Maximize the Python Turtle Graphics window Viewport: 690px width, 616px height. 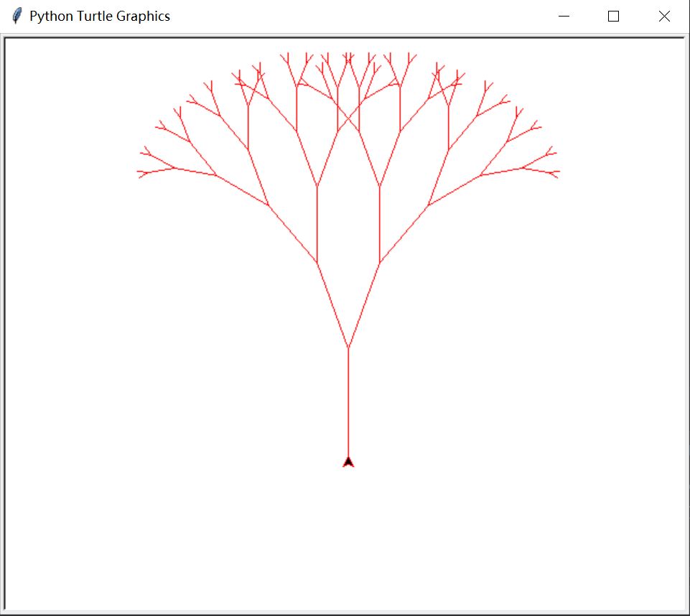tap(613, 17)
